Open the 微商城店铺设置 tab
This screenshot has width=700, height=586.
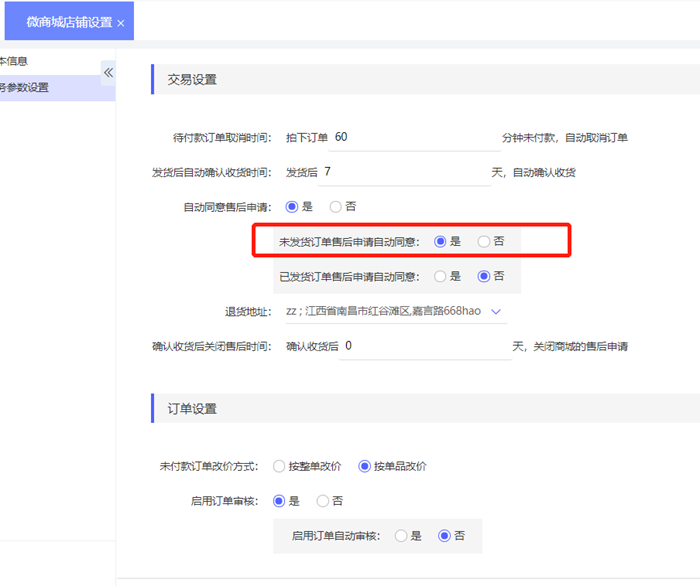(62, 22)
